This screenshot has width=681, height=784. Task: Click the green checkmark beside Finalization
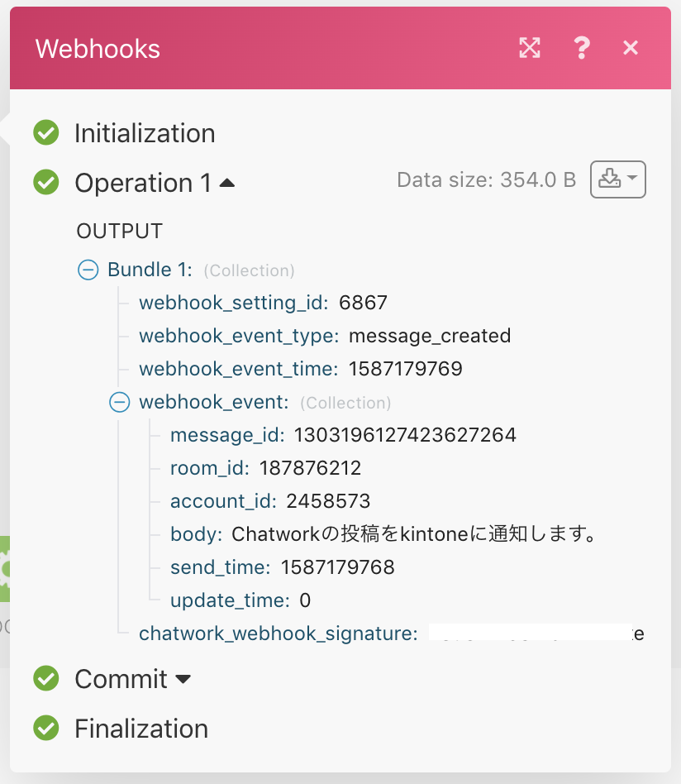[x=45, y=729]
